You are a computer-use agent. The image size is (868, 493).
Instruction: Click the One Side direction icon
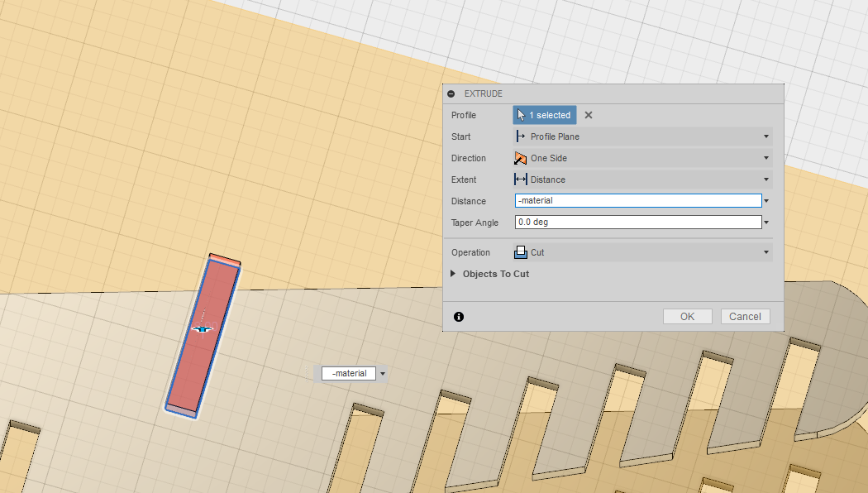(x=520, y=158)
